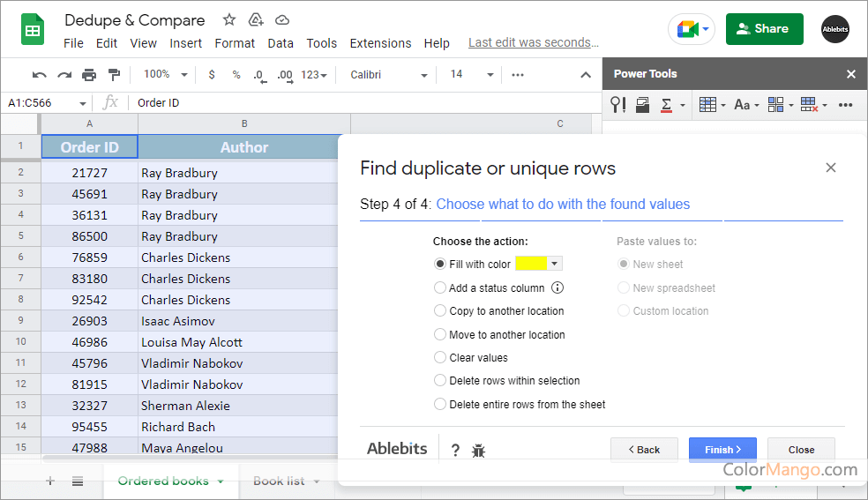
Task: Expand the zoom 100% dropdown
Action: tap(166, 75)
